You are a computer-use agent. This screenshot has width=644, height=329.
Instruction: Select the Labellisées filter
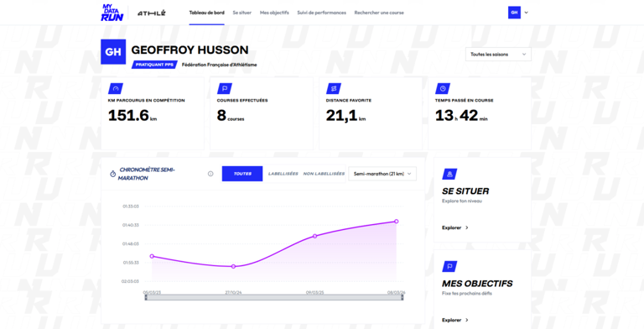[x=283, y=174]
